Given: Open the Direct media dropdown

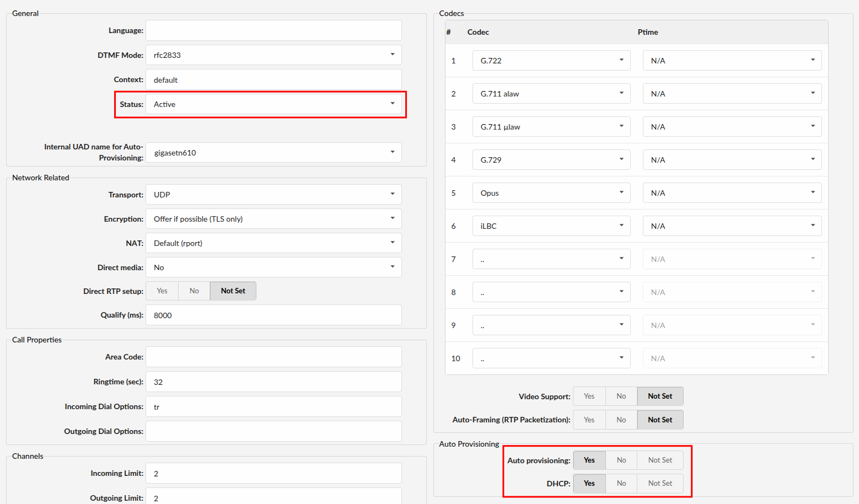Looking at the screenshot, I should [x=273, y=267].
